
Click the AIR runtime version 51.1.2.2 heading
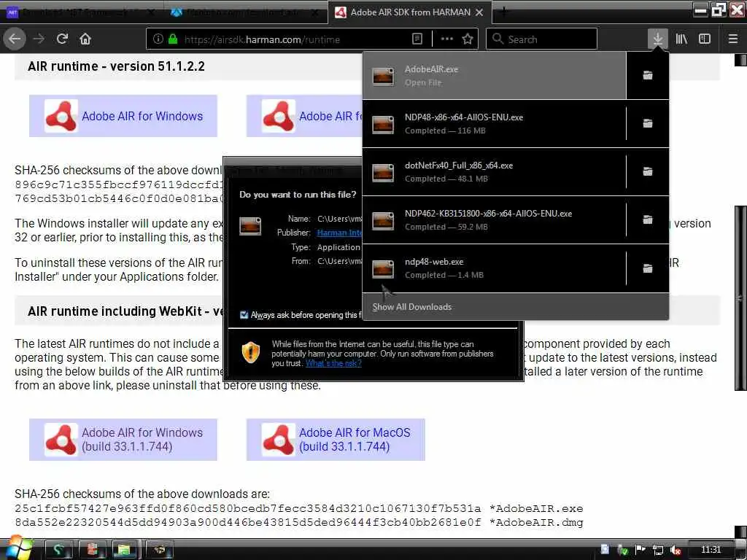point(116,66)
